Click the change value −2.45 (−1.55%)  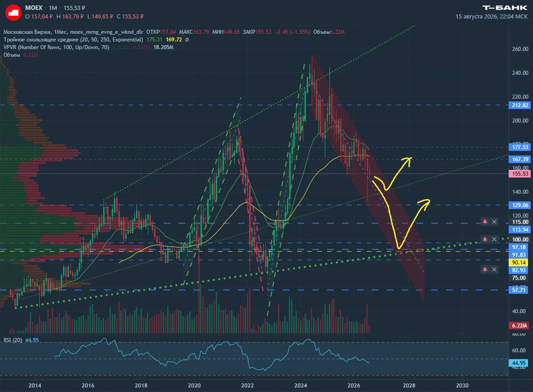coord(292,32)
